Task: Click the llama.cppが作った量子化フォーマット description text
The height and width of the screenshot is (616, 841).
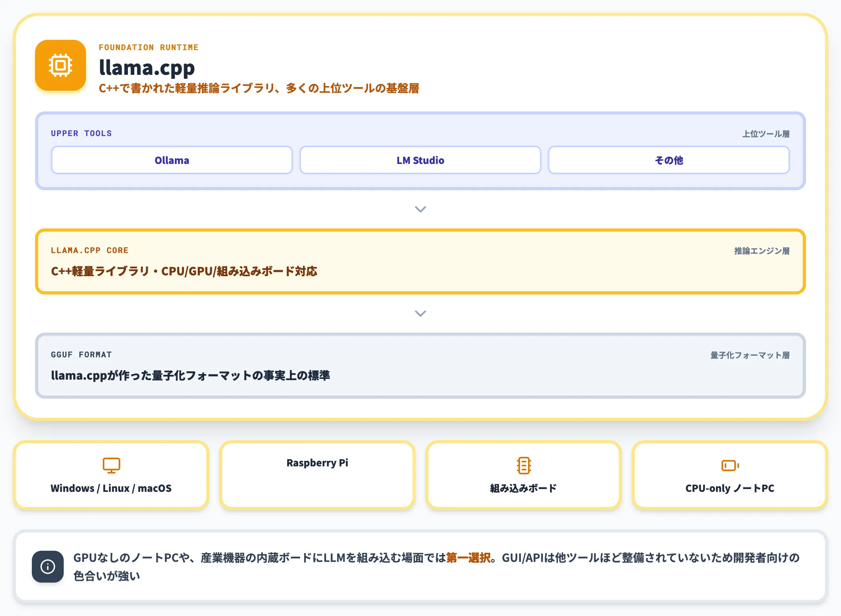Action: click(x=190, y=375)
